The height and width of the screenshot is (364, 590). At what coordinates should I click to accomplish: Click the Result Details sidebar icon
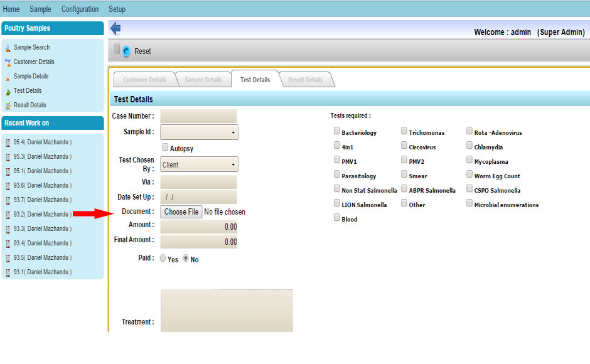pyautogui.click(x=8, y=105)
